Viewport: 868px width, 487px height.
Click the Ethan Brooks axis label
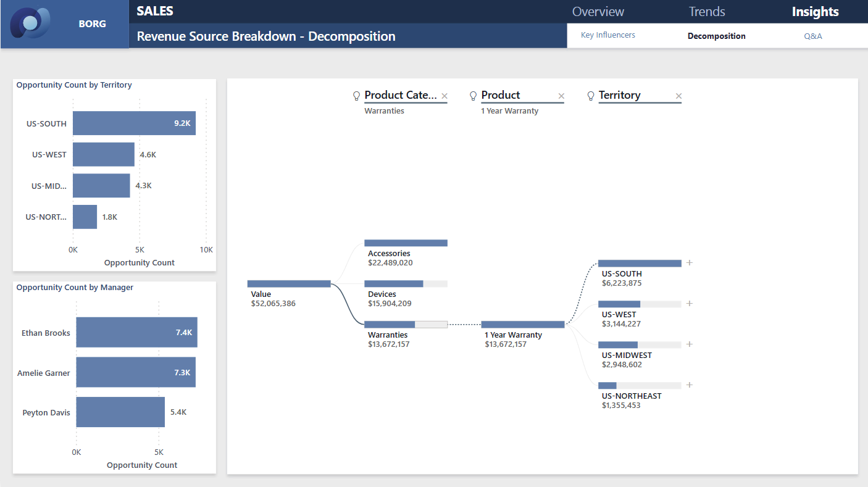[46, 333]
